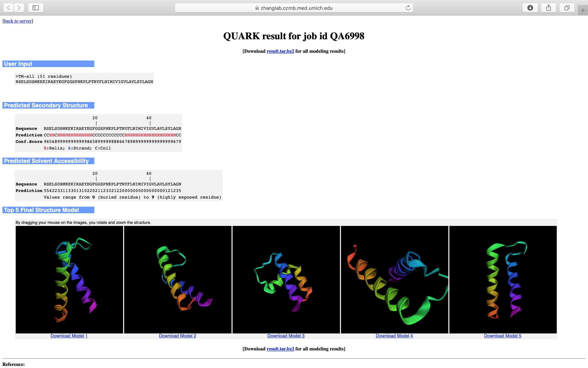Download result.tar.bz2 from the top link

pyautogui.click(x=280, y=51)
